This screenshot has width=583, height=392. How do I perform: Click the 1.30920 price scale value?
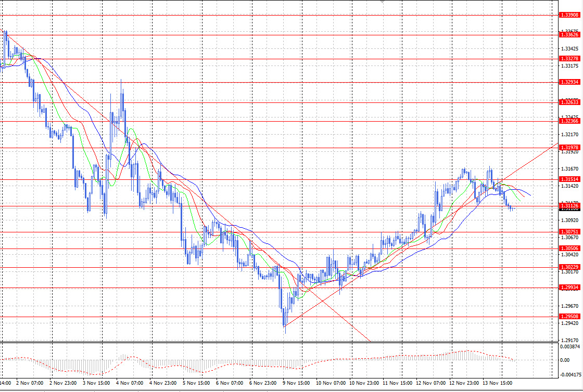569,220
